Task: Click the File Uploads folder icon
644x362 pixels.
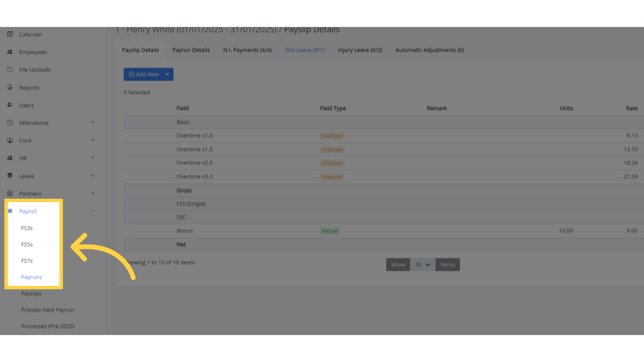Action: pyautogui.click(x=10, y=69)
